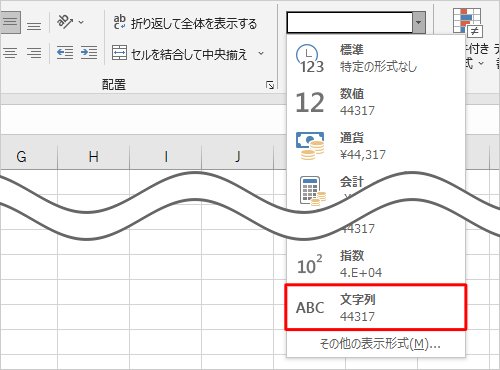Select column G header
This screenshot has height=370, width=500.
[21, 157]
